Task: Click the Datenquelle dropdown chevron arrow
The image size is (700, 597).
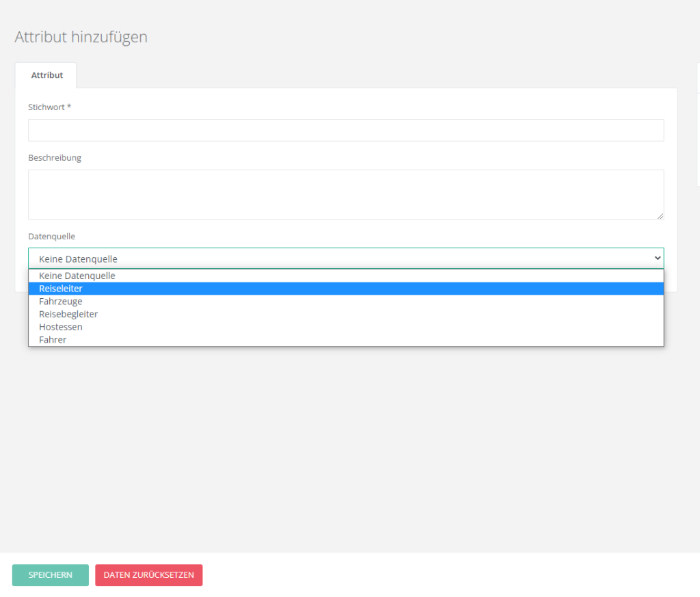Action: tap(658, 258)
